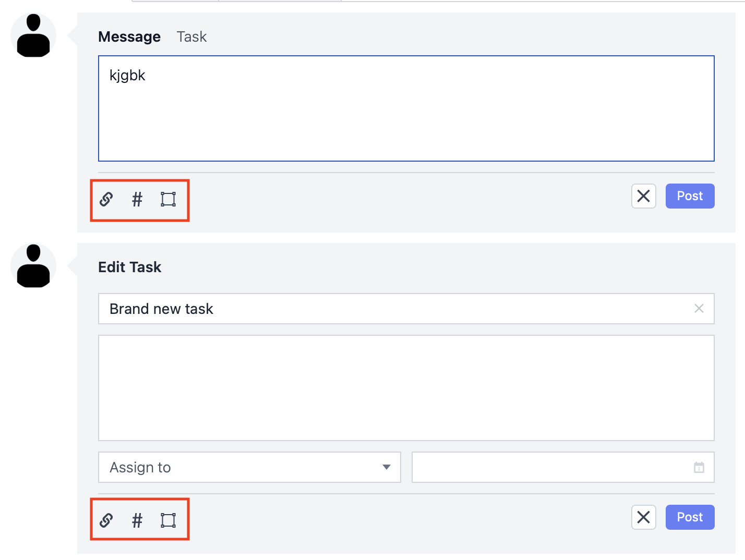Clear the Brand new task title field
This screenshot has height=560, width=745.
pyautogui.click(x=699, y=308)
